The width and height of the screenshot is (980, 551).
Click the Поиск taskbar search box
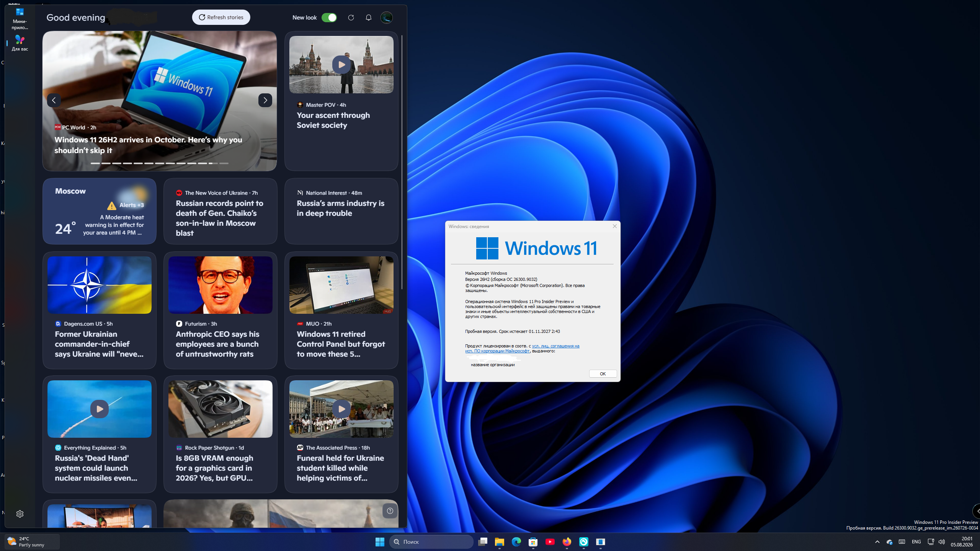(431, 542)
